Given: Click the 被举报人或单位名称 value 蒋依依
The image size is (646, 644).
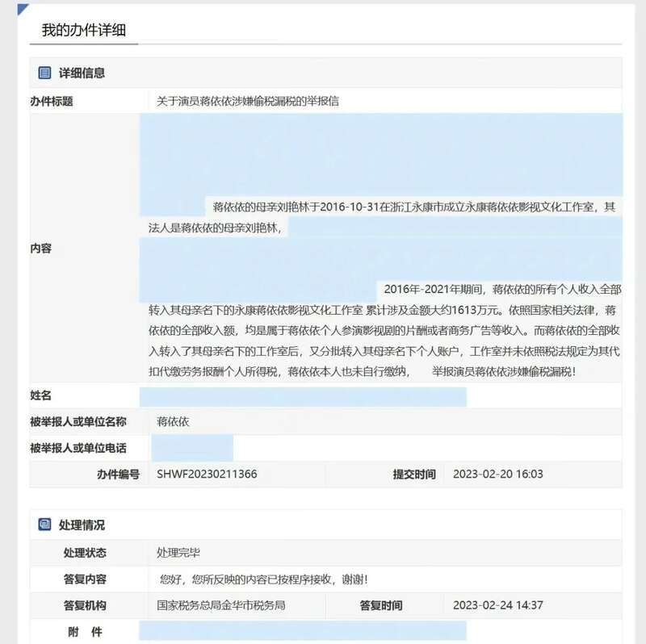Looking at the screenshot, I should (173, 421).
